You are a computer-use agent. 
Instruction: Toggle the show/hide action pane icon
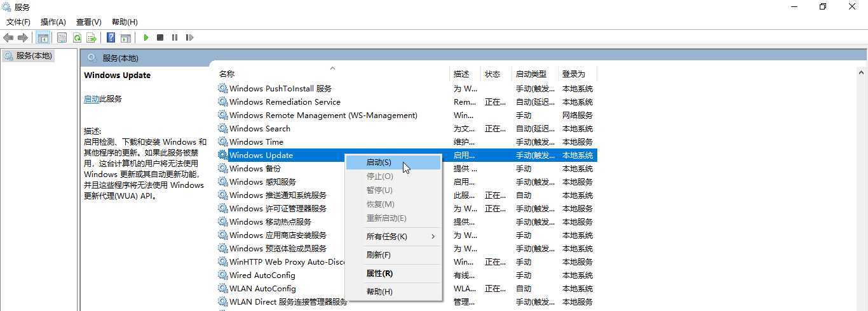[x=126, y=37]
